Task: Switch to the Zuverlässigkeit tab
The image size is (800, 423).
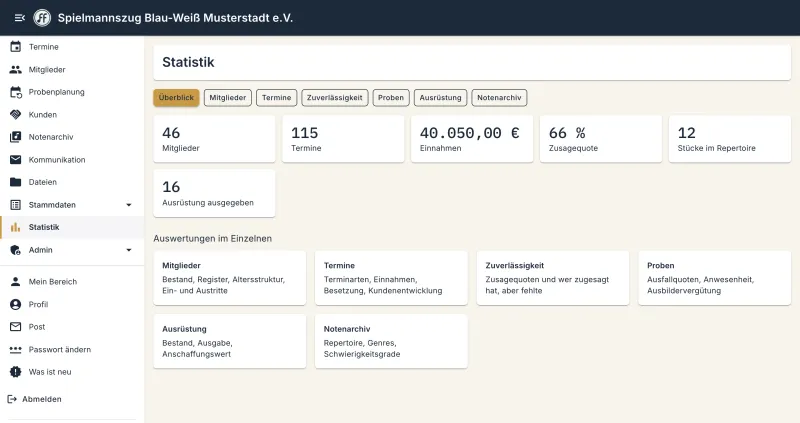Action: tap(335, 97)
